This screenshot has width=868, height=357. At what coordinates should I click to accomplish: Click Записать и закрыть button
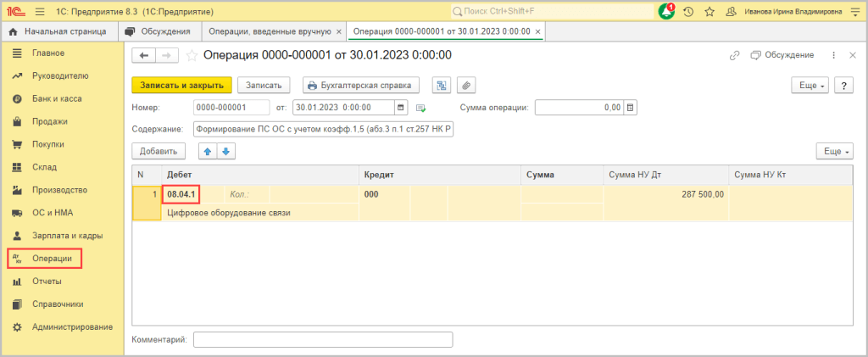point(181,86)
